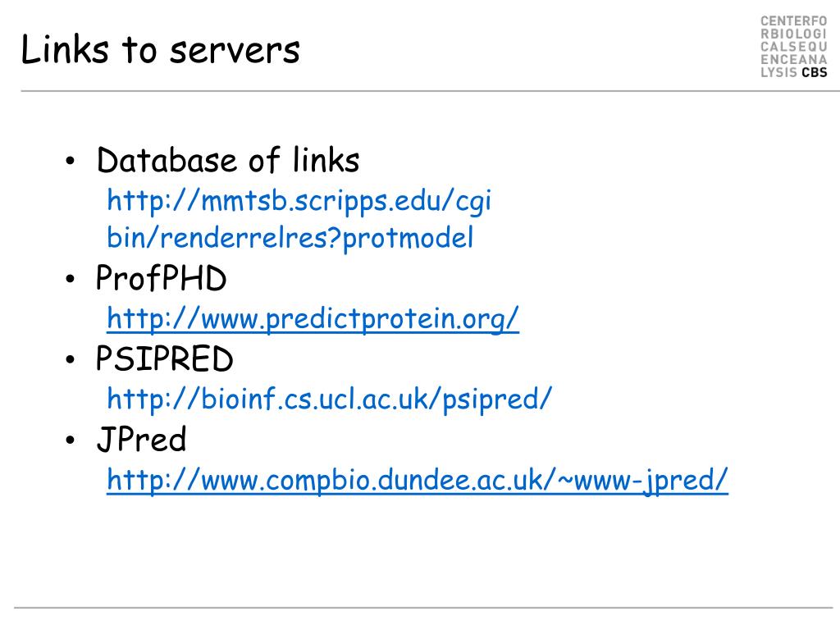Click the bold CBS text in the logo
This screenshot has height=630, width=840.
click(815, 72)
